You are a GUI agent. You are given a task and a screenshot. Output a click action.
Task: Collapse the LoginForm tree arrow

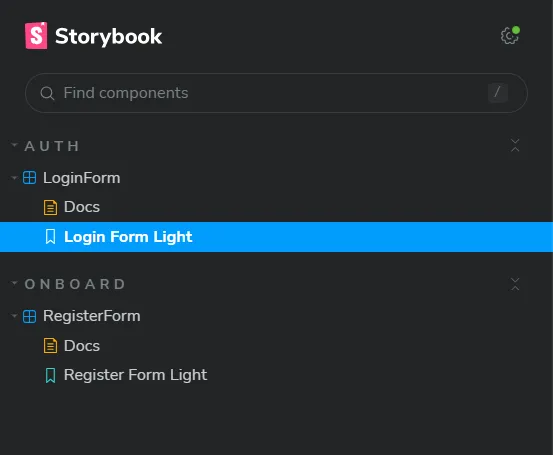click(x=14, y=178)
